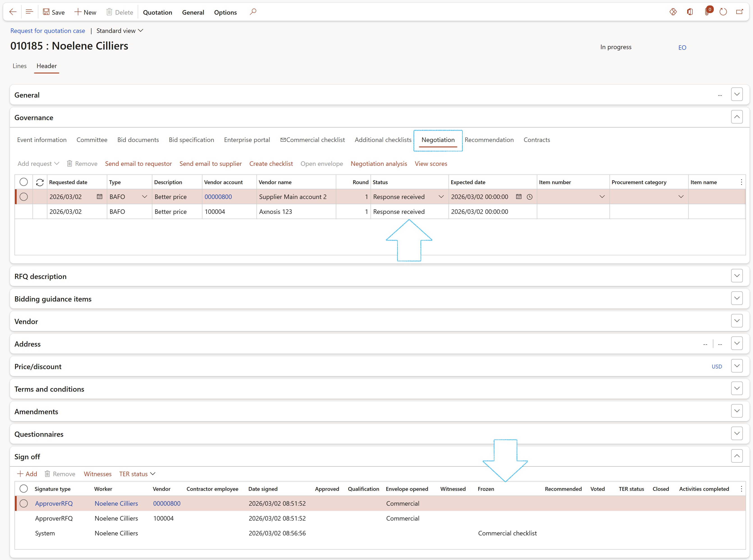The width and height of the screenshot is (753, 560).
Task: Click the refresh page icon
Action: pyautogui.click(x=723, y=12)
